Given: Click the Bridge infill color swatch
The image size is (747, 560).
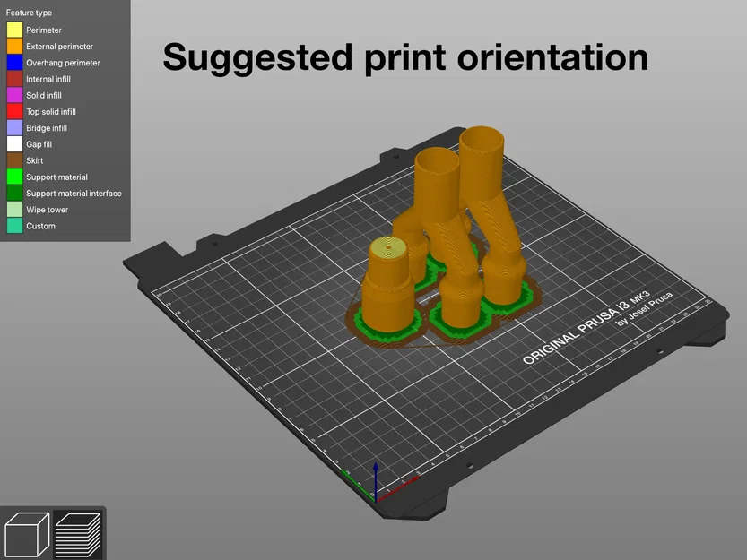Looking at the screenshot, I should [x=14, y=127].
